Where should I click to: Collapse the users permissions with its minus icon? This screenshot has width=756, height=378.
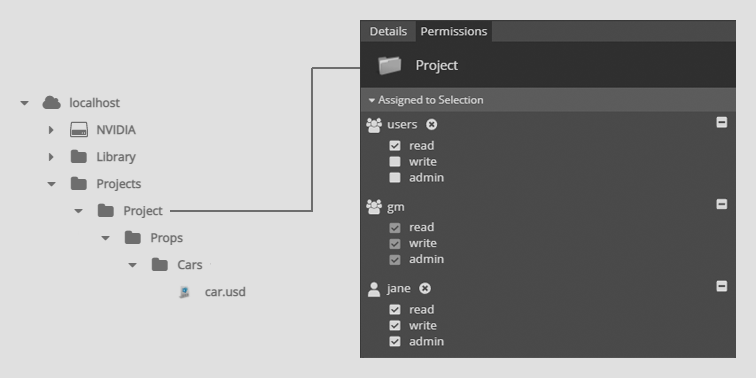(x=721, y=122)
